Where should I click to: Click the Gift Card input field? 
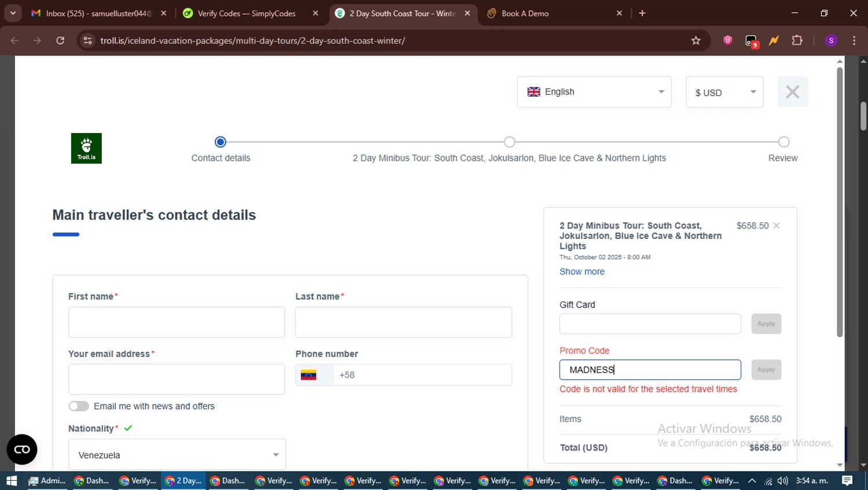pyautogui.click(x=650, y=324)
